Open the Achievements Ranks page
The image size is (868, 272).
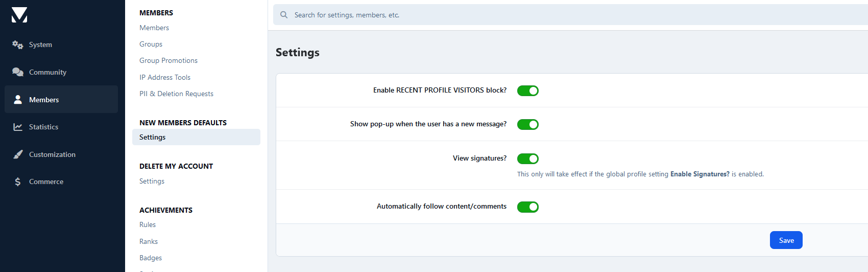tap(149, 241)
